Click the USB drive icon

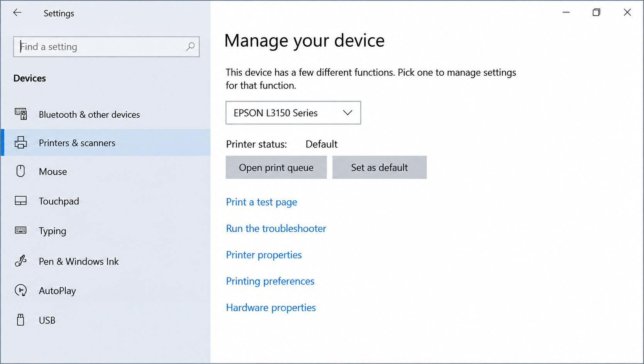pos(21,320)
